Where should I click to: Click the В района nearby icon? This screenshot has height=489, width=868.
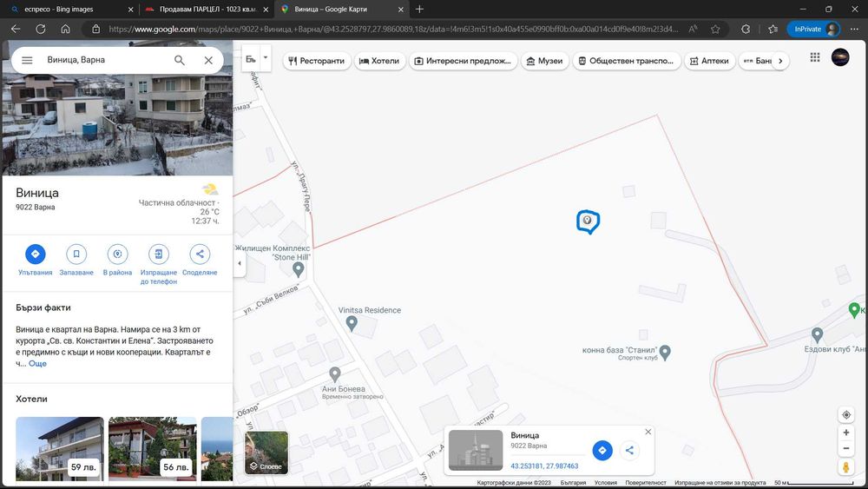click(117, 254)
